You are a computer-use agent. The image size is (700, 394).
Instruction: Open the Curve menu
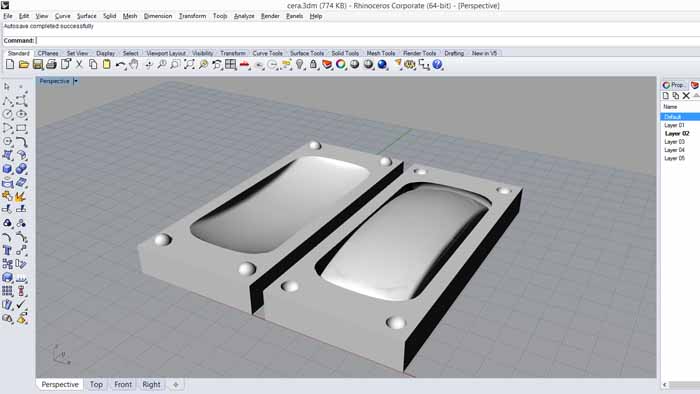pyautogui.click(x=62, y=16)
